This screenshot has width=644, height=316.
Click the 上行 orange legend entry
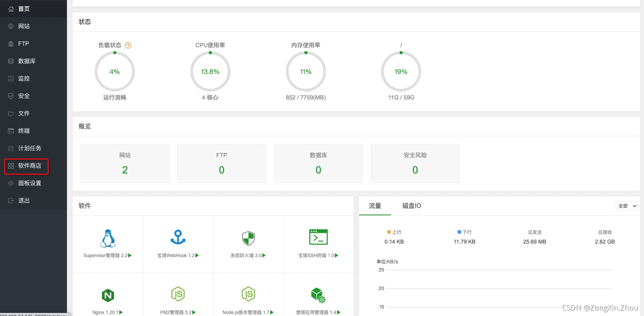[x=394, y=232]
